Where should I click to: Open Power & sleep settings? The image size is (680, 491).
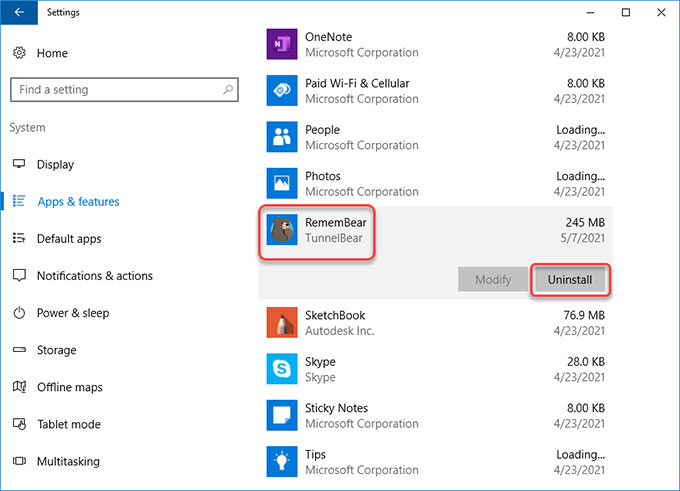click(73, 313)
